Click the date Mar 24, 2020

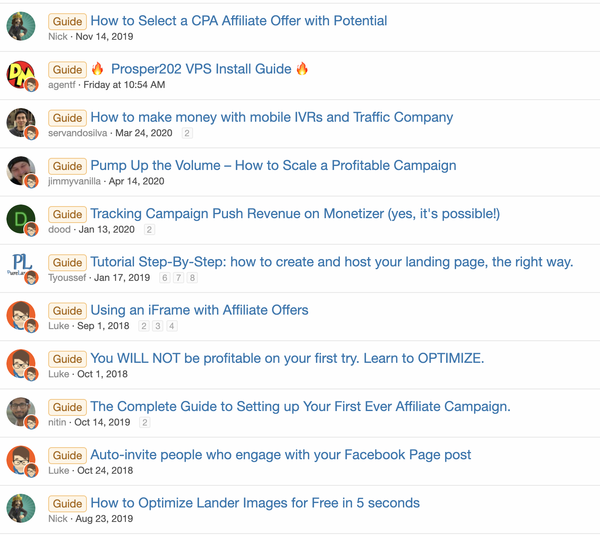point(144,133)
